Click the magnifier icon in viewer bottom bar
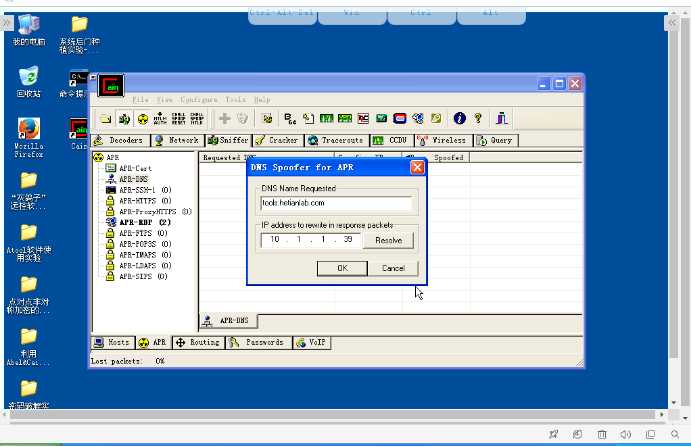The image size is (691, 447). pos(675,434)
